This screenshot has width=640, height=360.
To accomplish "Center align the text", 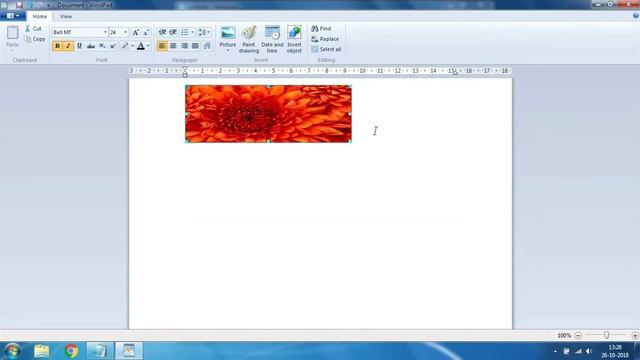I will (173, 46).
